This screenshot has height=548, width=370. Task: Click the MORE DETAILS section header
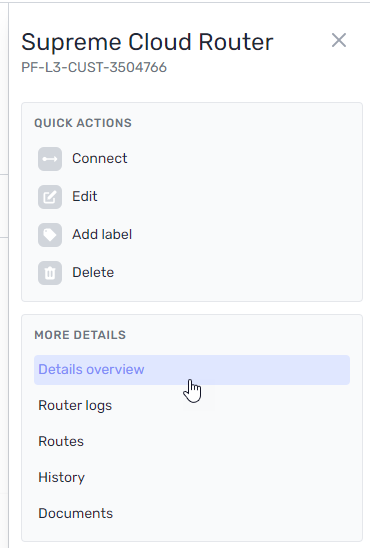80,335
